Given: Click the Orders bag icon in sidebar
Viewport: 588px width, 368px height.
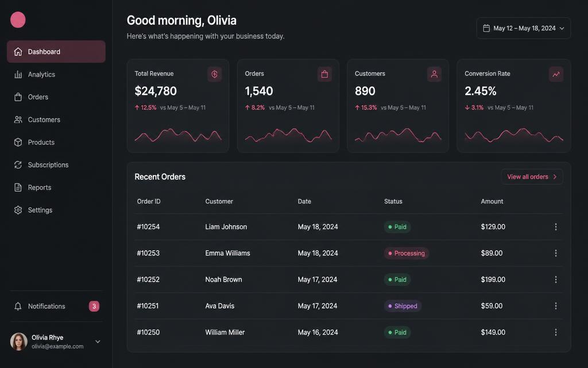Looking at the screenshot, I should (x=18, y=97).
